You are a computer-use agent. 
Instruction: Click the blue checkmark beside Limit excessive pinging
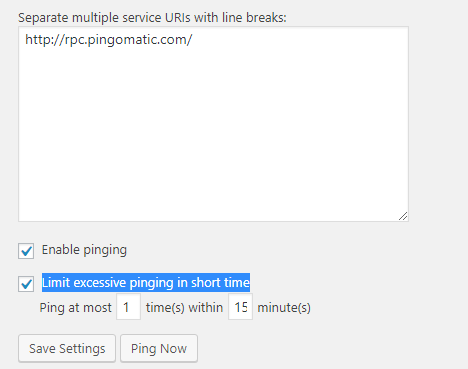[x=26, y=284]
